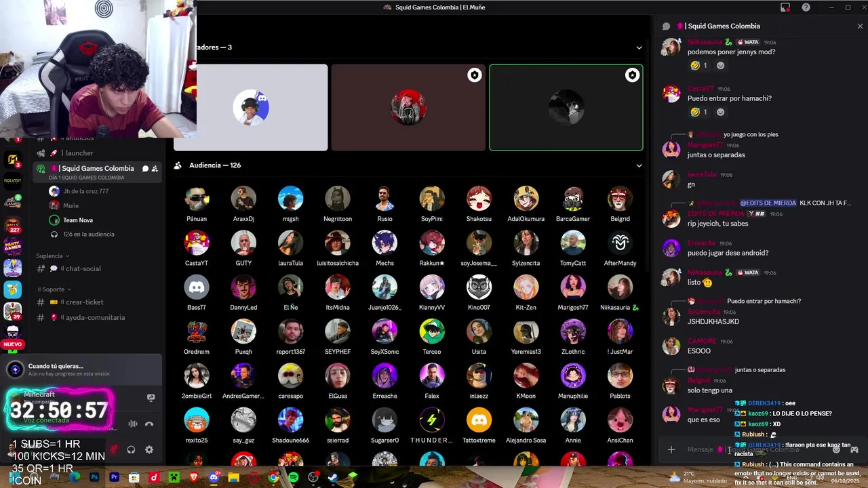Click Erreache username in chat
Screen dimensions: 868x488
701,243
